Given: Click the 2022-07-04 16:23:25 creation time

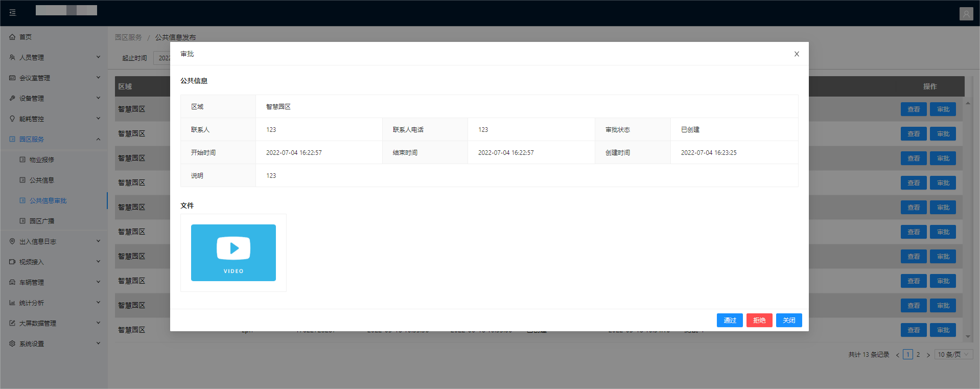Looking at the screenshot, I should click(x=709, y=152).
